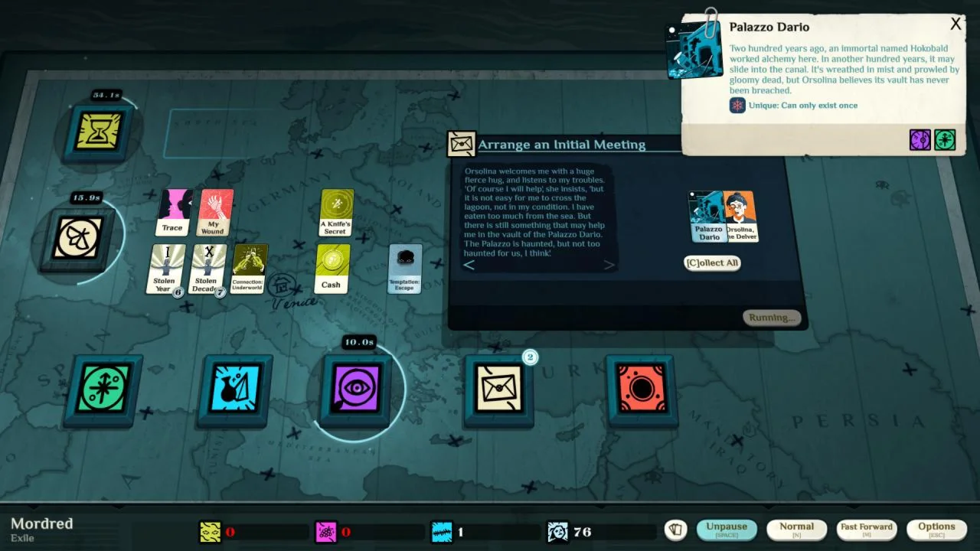Click the pink status icon in the bottom bar
This screenshot has width=980, height=551.
tap(326, 531)
